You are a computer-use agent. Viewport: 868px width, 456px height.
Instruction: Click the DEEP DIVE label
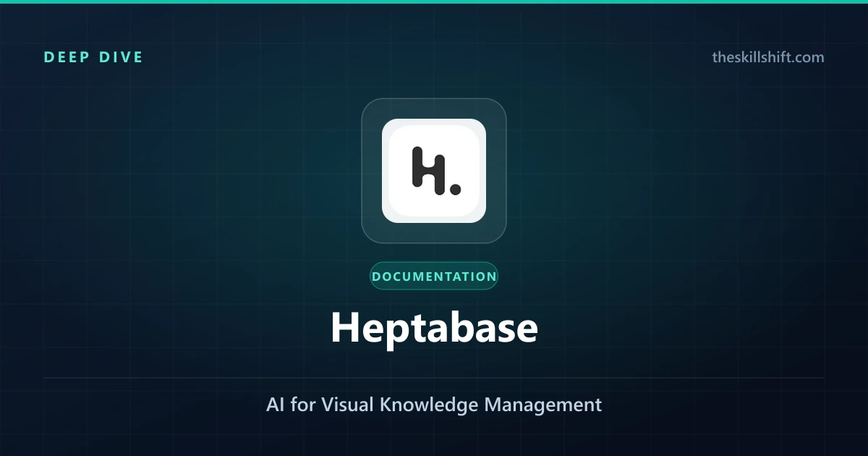(x=93, y=57)
